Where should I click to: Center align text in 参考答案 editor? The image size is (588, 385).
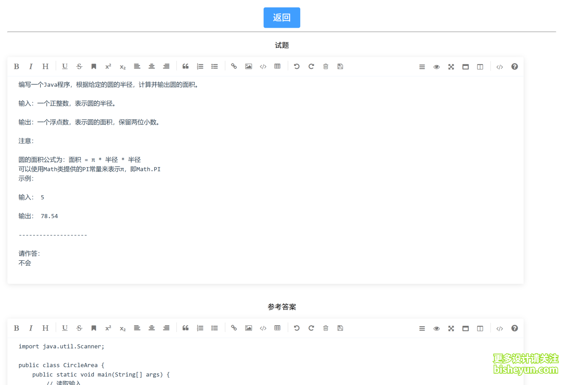tap(152, 328)
